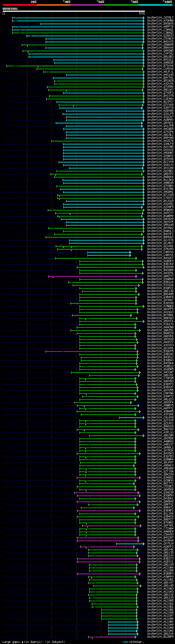Click the cyan alignment bar for C4NYS1
This screenshot has height=644, width=175.
[109, 255]
